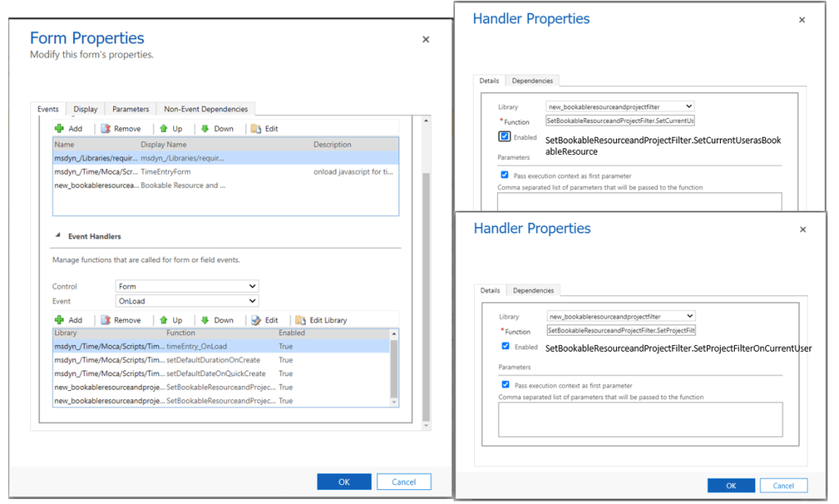The width and height of the screenshot is (839, 504).
Task: Click the Down arrow icon in the Event Handlers toolbar
Action: pyautogui.click(x=205, y=320)
